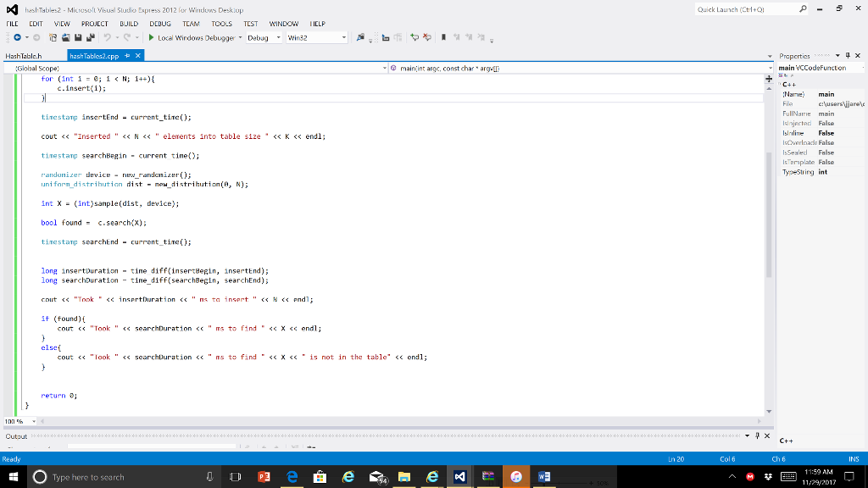Click the New Project toolbar icon

click(x=53, y=37)
